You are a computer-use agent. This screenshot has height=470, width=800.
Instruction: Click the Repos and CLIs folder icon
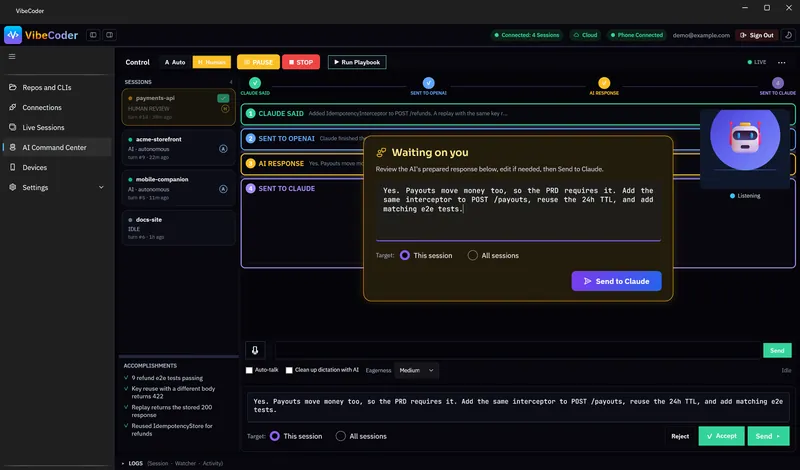(13, 87)
